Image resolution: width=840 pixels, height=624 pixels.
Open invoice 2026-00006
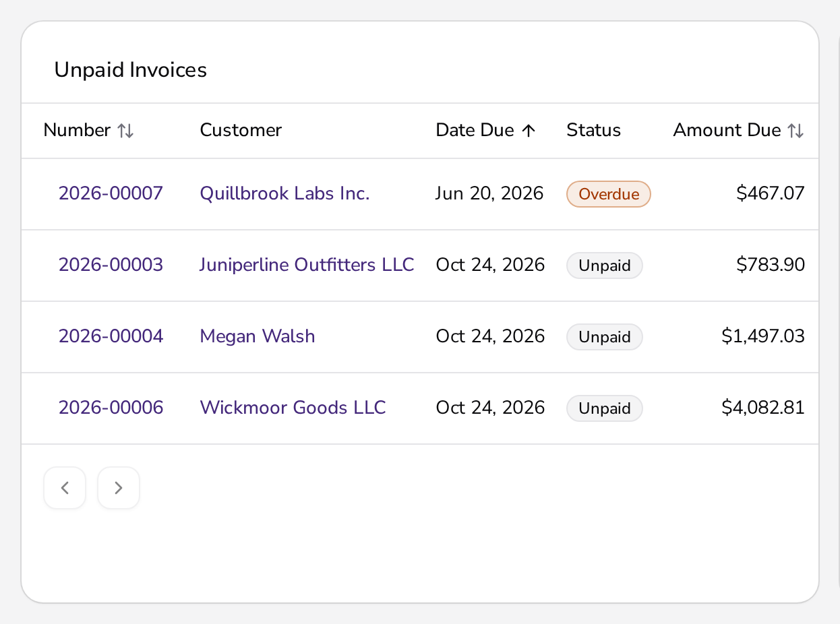111,408
